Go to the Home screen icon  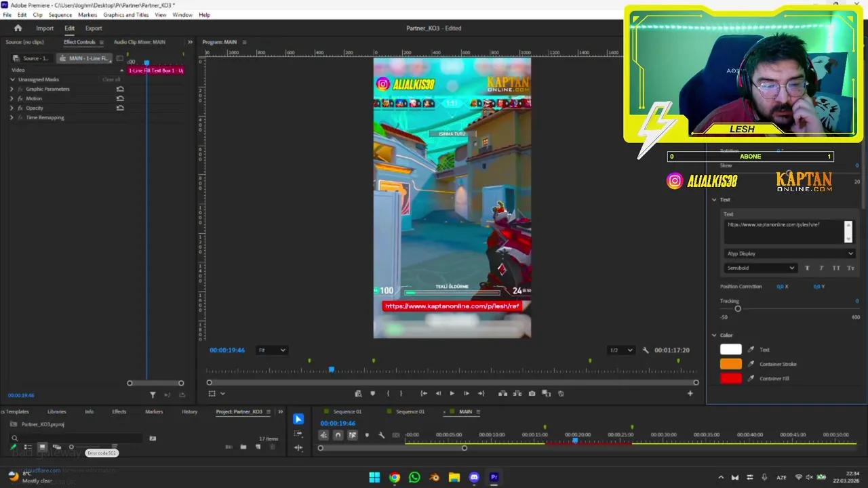pyautogui.click(x=18, y=28)
